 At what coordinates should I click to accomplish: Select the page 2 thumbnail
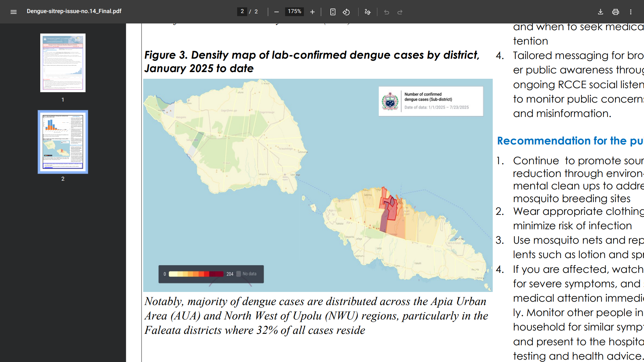(63, 142)
